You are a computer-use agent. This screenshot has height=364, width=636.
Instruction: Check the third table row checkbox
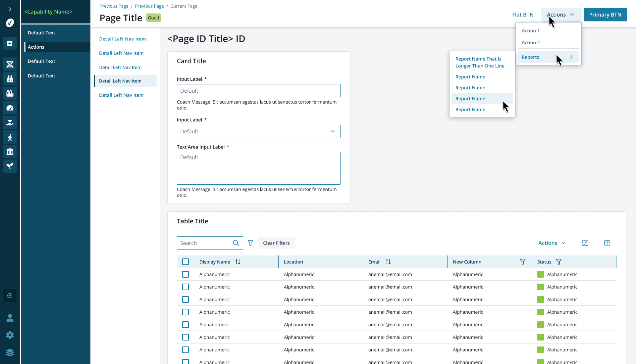tap(185, 299)
